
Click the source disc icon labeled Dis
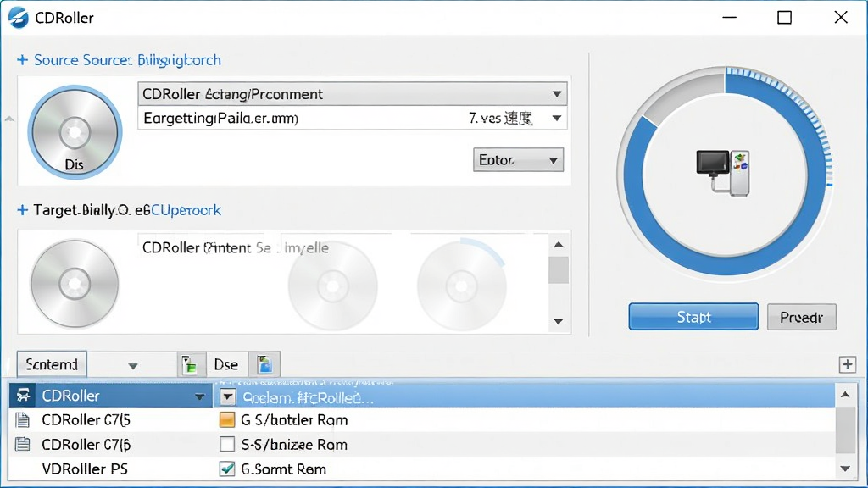[75, 132]
